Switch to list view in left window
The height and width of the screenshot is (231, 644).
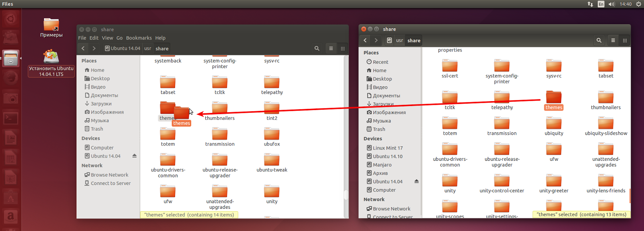331,48
